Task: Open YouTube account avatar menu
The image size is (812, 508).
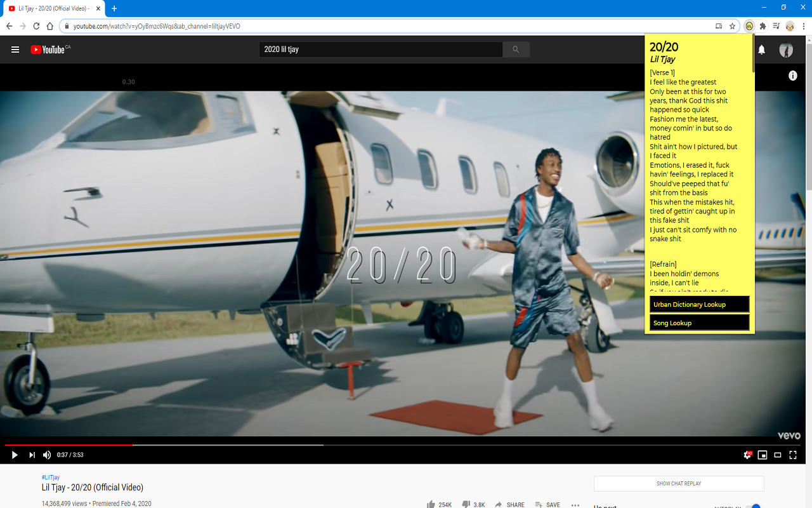Action: 786,50
